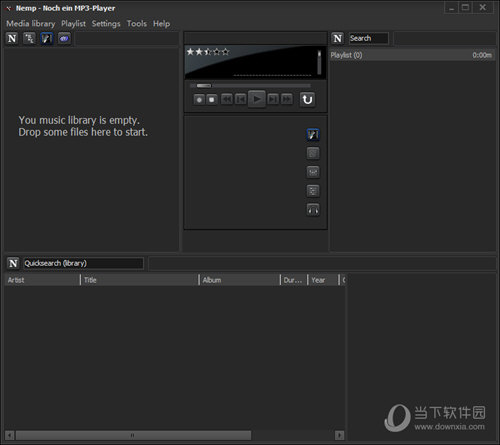The width and height of the screenshot is (500, 445).
Task: Open the headphones headset control icon
Action: pos(313,210)
